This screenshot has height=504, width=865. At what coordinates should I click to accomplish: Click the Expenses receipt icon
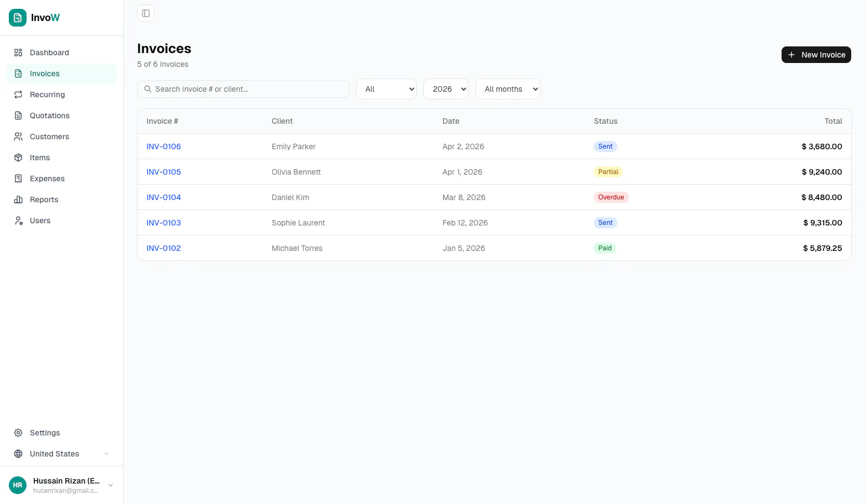click(x=18, y=179)
